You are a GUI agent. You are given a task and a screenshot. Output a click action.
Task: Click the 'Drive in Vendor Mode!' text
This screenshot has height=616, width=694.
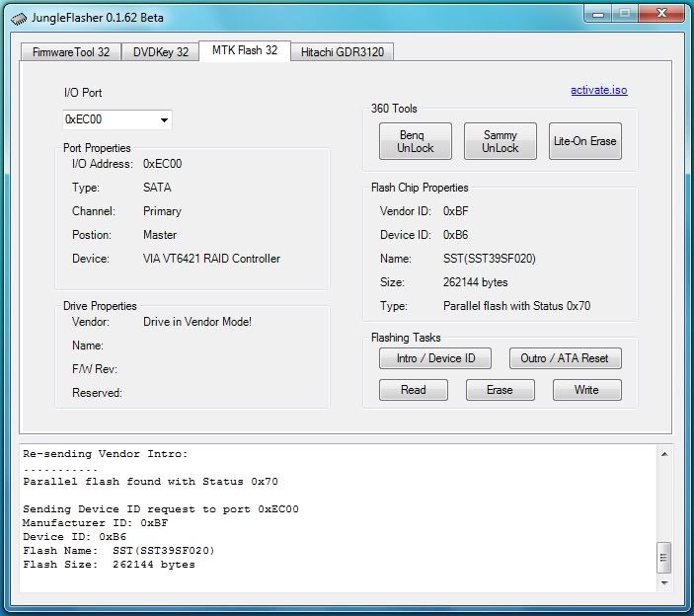click(x=197, y=322)
